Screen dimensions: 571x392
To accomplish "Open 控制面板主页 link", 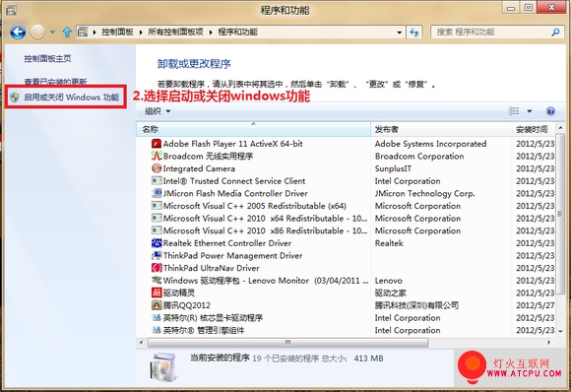I will (x=47, y=59).
